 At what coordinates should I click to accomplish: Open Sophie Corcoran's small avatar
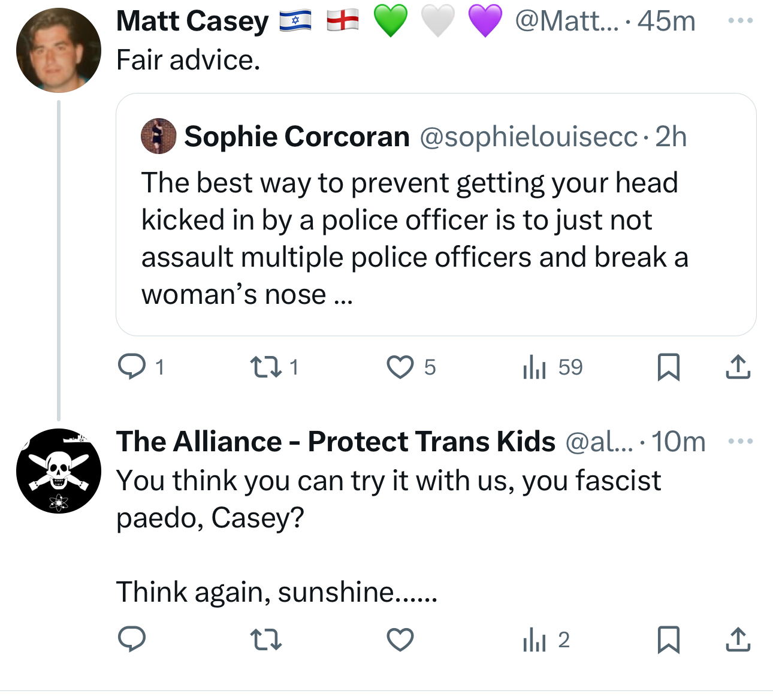pos(158,136)
